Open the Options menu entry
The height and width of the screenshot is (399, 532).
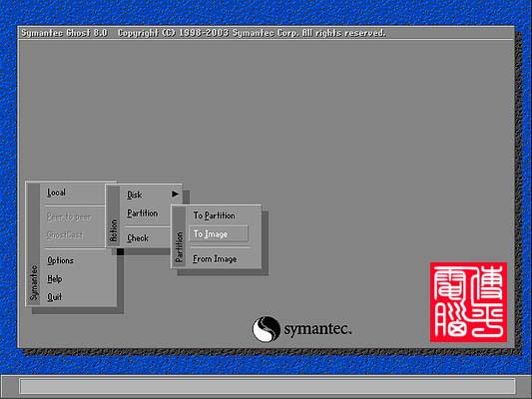pyautogui.click(x=60, y=260)
